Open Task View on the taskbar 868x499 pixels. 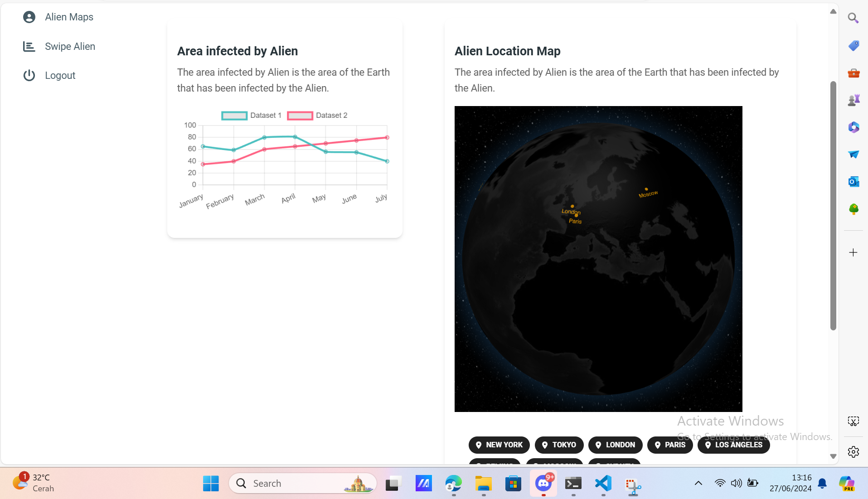[x=393, y=483]
